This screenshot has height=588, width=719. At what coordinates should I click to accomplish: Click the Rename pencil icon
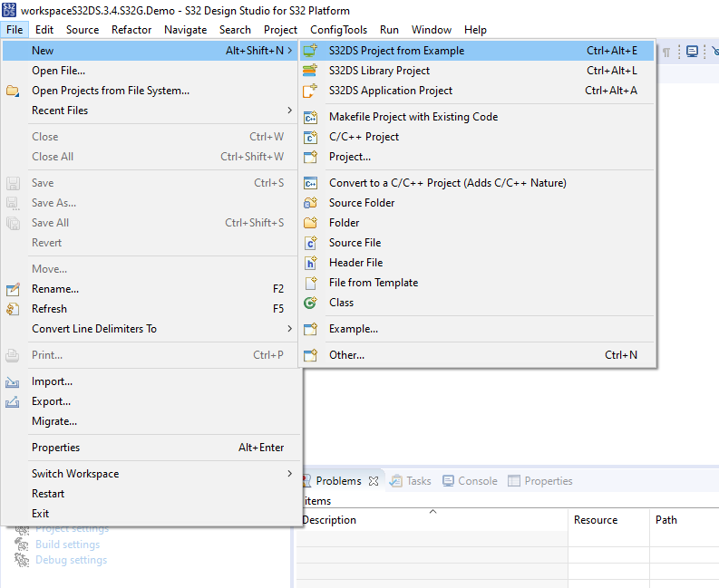pyautogui.click(x=13, y=289)
